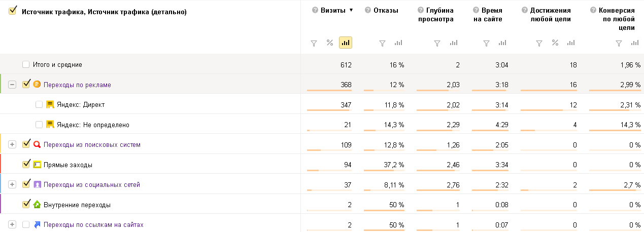The width and height of the screenshot is (644, 232).
Task: Toggle the highlighted bar chart icon under Визиты
Action: tap(346, 43)
